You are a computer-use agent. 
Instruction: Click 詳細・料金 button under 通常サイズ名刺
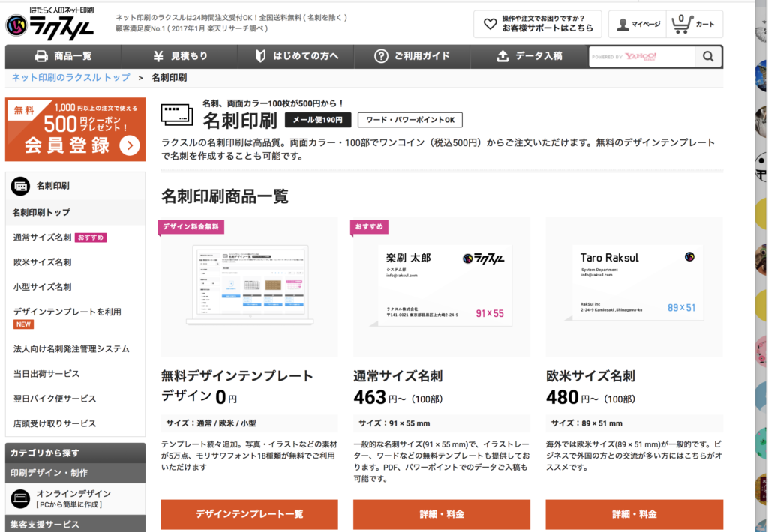(441, 514)
